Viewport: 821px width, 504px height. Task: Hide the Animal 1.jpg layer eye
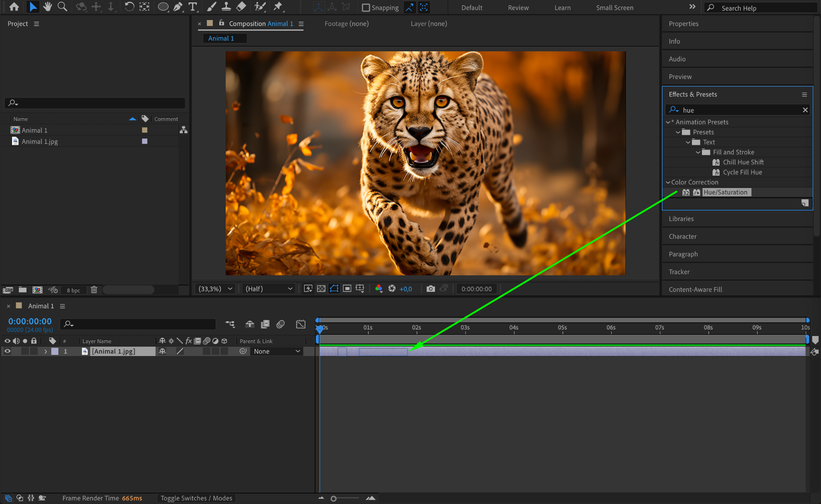pyautogui.click(x=7, y=351)
